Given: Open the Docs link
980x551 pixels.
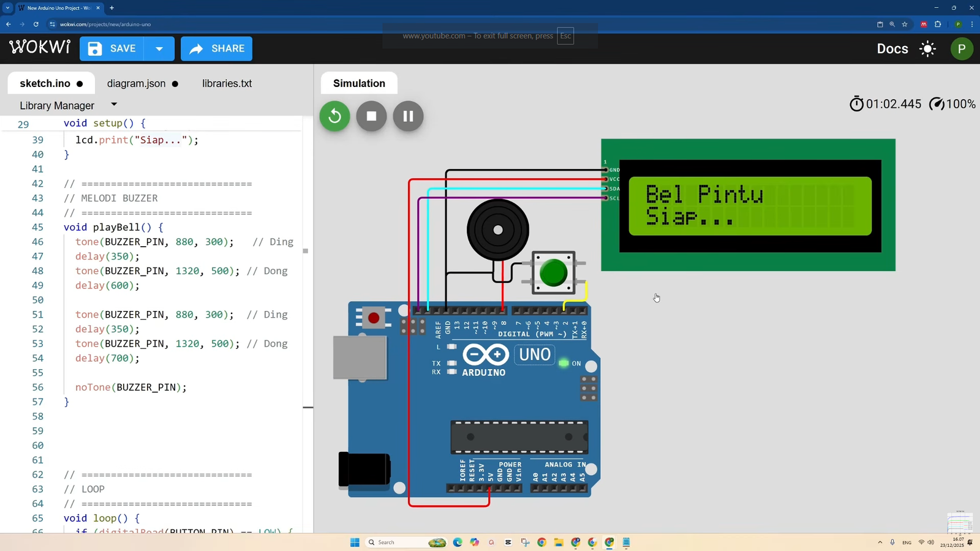Looking at the screenshot, I should [892, 49].
